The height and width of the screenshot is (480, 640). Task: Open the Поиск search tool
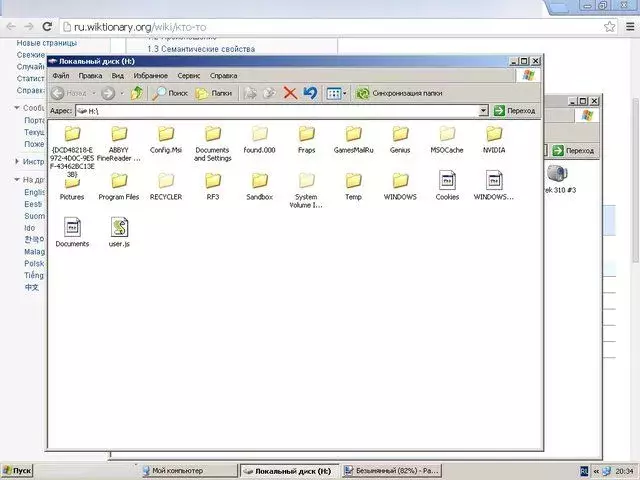coord(170,93)
